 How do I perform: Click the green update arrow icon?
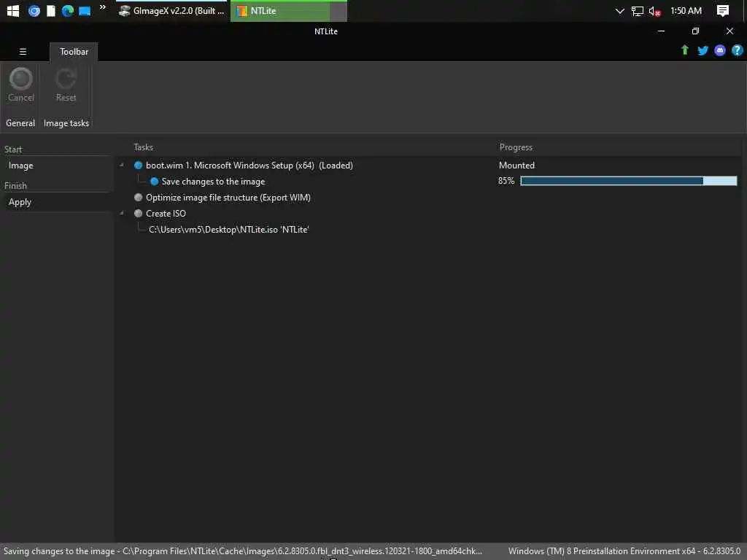(684, 50)
